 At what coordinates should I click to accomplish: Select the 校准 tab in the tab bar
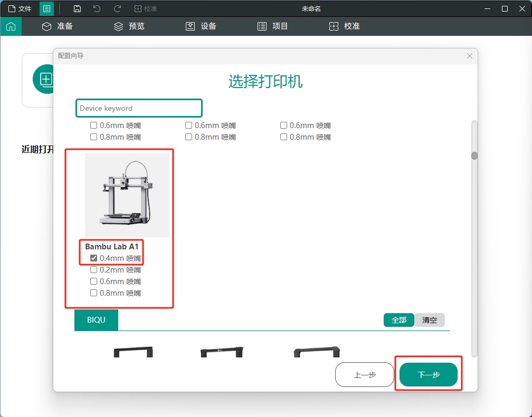click(x=344, y=26)
